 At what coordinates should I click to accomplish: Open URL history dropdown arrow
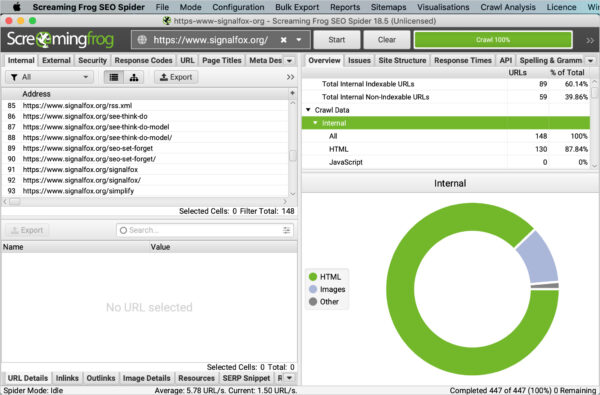[299, 40]
